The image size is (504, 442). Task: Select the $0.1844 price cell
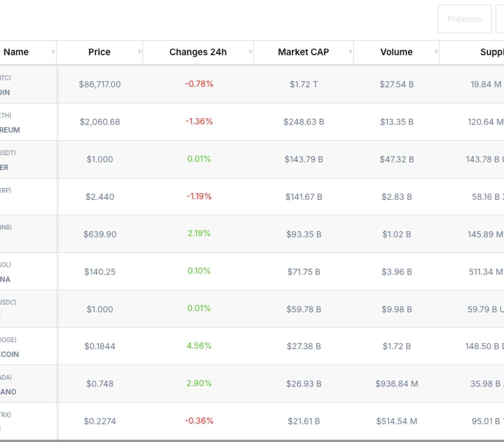[100, 346]
